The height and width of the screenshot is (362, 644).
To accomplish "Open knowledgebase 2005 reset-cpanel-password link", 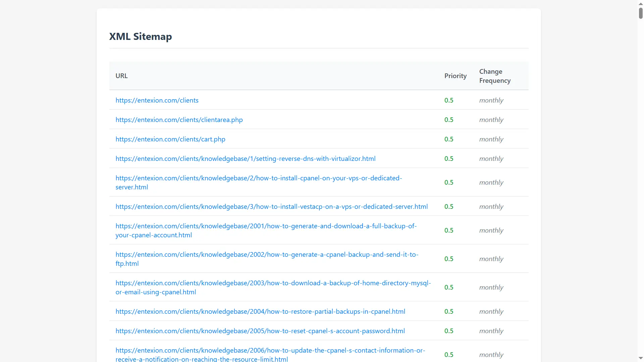I will (x=260, y=331).
